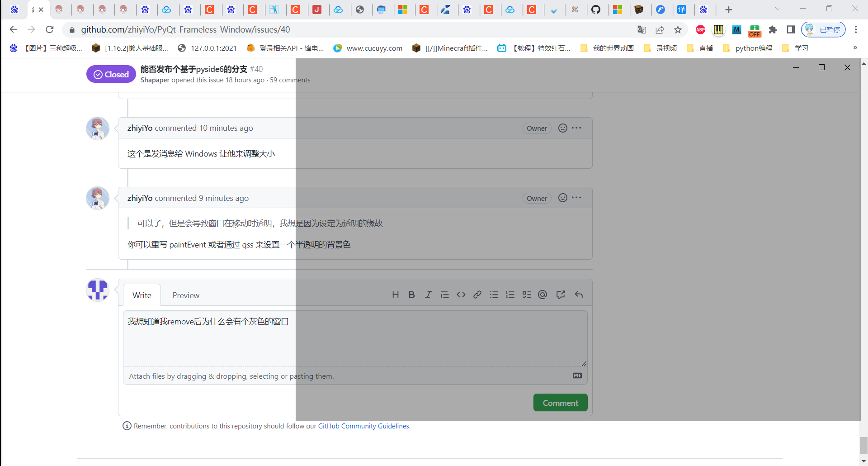Toggle italic formatting in the comment editor

pos(428,295)
